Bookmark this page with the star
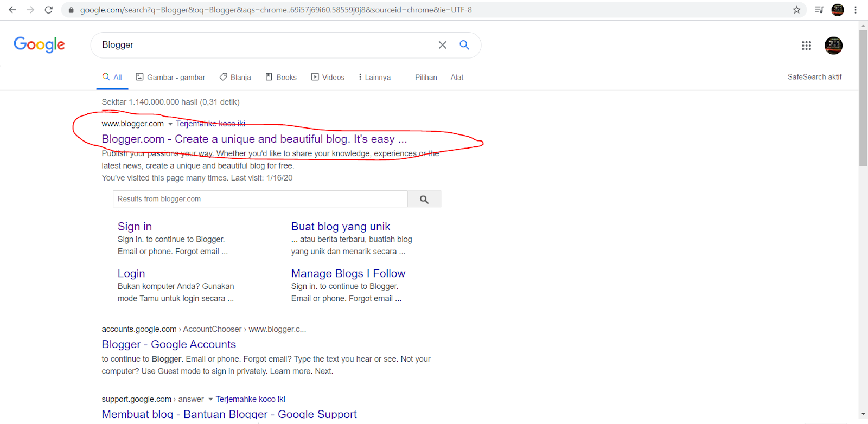The width and height of the screenshot is (868, 424). coord(796,10)
